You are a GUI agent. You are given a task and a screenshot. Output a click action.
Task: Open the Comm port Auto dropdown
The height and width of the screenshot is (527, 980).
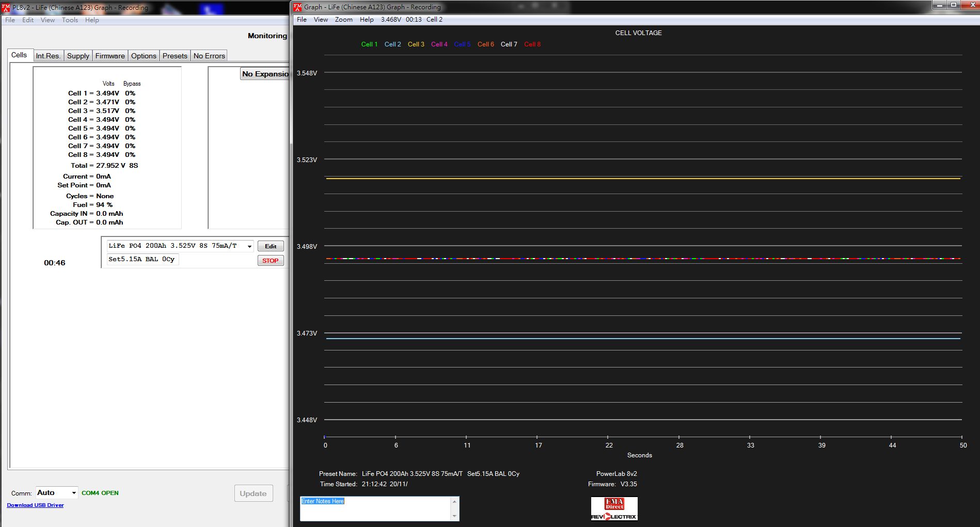tap(74, 493)
